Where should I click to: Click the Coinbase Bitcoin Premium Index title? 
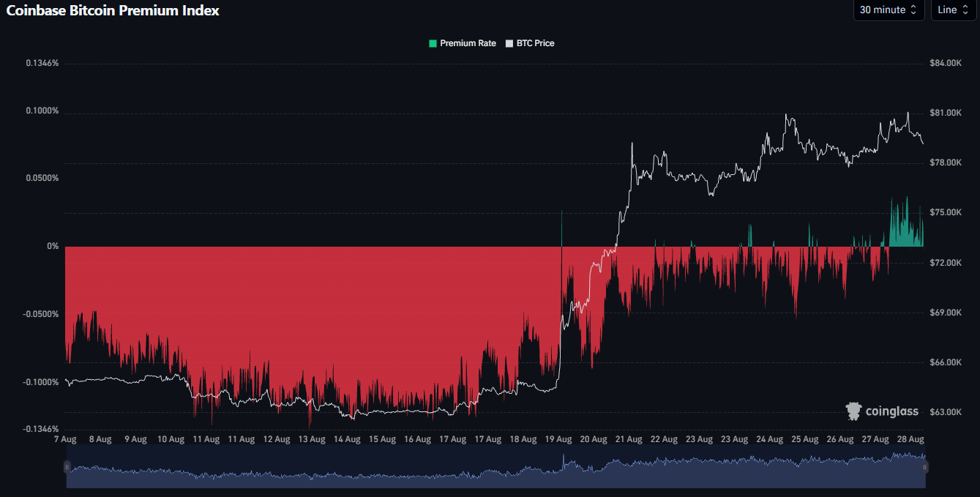point(113,10)
